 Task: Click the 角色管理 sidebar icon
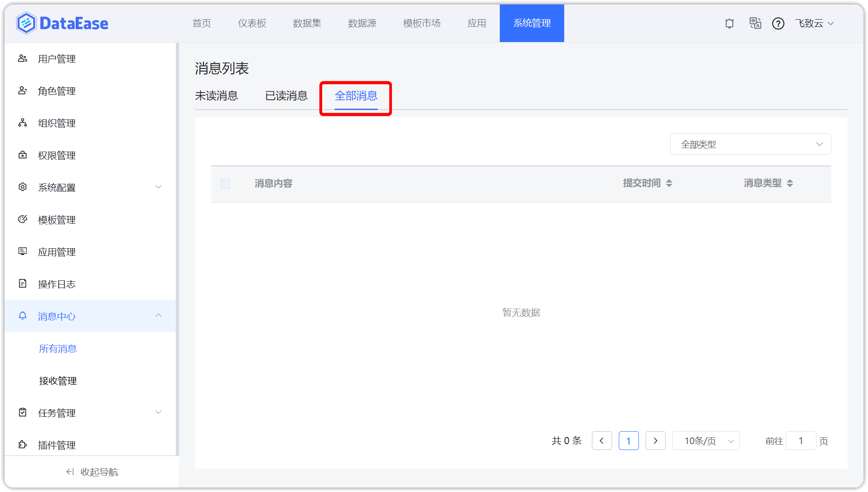(22, 91)
